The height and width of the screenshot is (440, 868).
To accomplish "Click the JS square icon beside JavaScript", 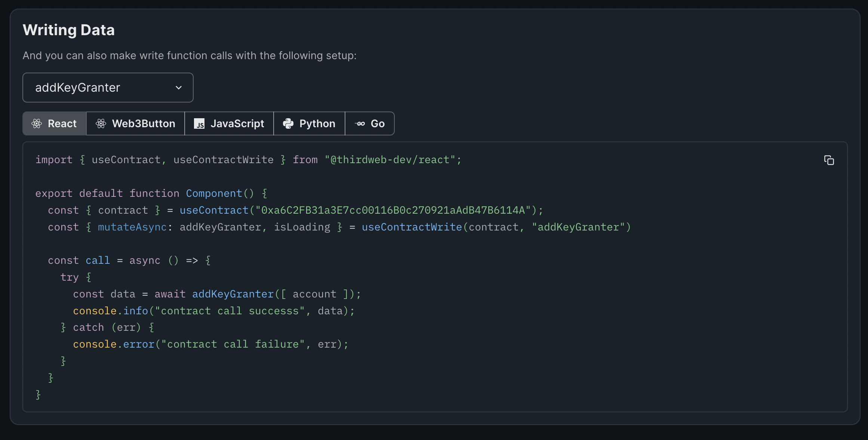I will tap(199, 124).
